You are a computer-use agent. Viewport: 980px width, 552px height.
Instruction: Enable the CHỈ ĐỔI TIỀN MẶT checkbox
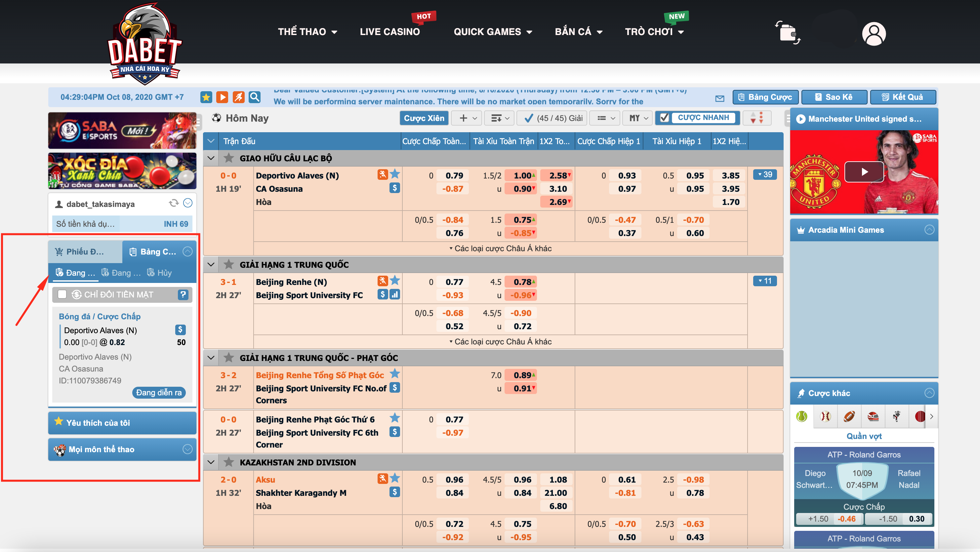(x=62, y=295)
